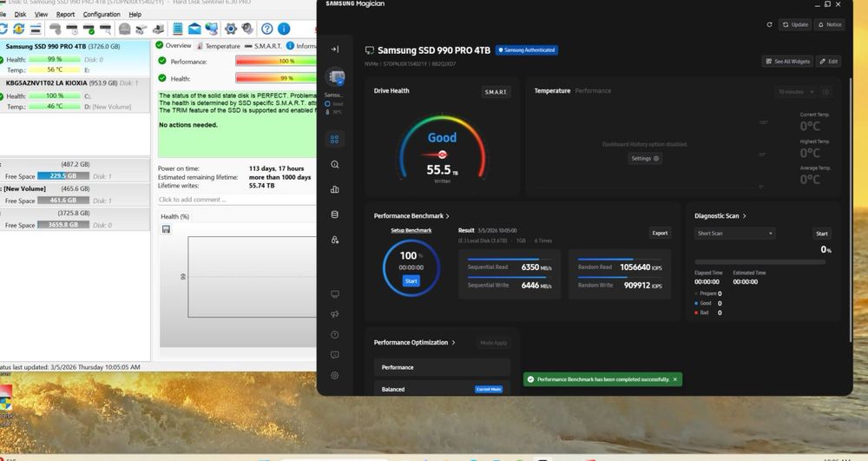This screenshot has height=461, width=868.
Task: Select the KBG5AZNV1T02 LA KIOXIA disk entry
Action: (75, 95)
